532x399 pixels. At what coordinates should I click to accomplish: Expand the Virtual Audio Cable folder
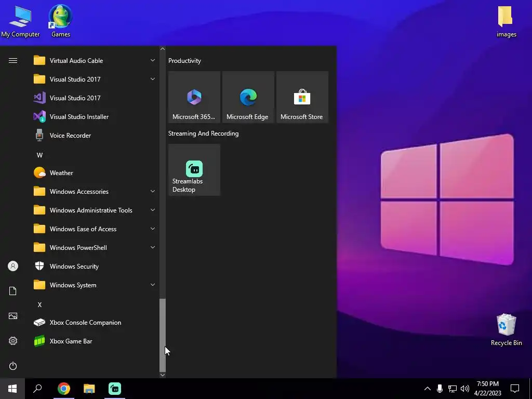96,61
